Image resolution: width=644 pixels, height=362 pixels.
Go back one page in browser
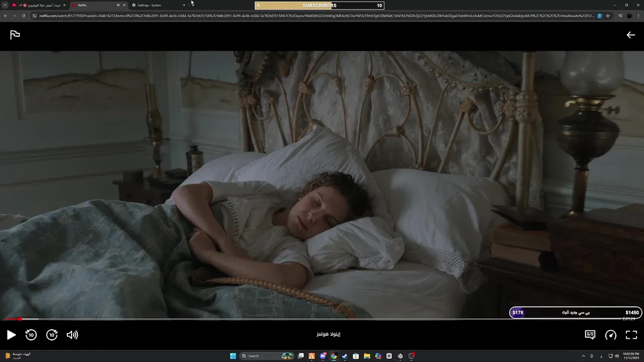[6, 16]
